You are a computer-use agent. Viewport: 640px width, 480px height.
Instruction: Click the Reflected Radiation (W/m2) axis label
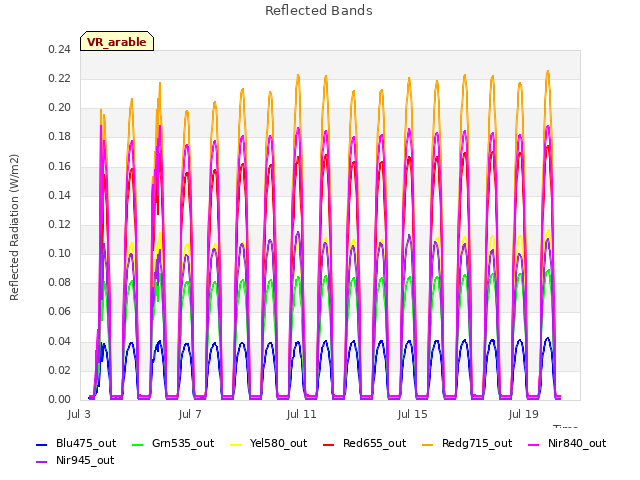[14, 227]
